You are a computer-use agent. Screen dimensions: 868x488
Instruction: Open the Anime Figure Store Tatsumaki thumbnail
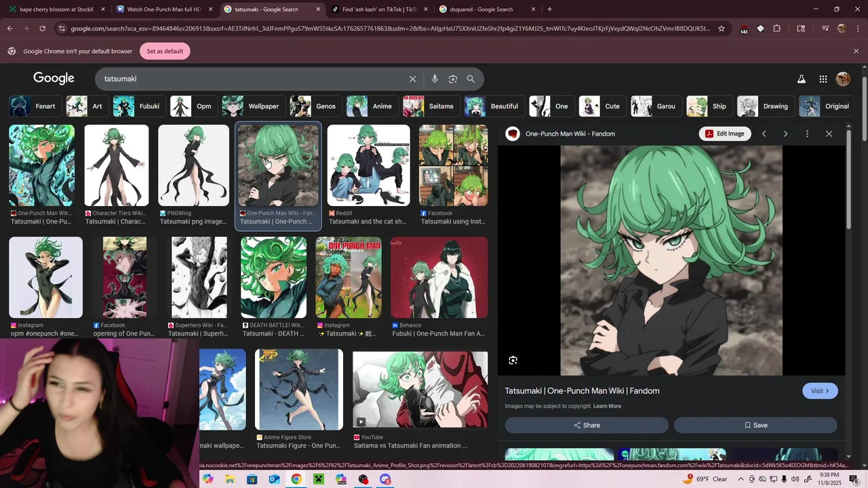click(298, 389)
